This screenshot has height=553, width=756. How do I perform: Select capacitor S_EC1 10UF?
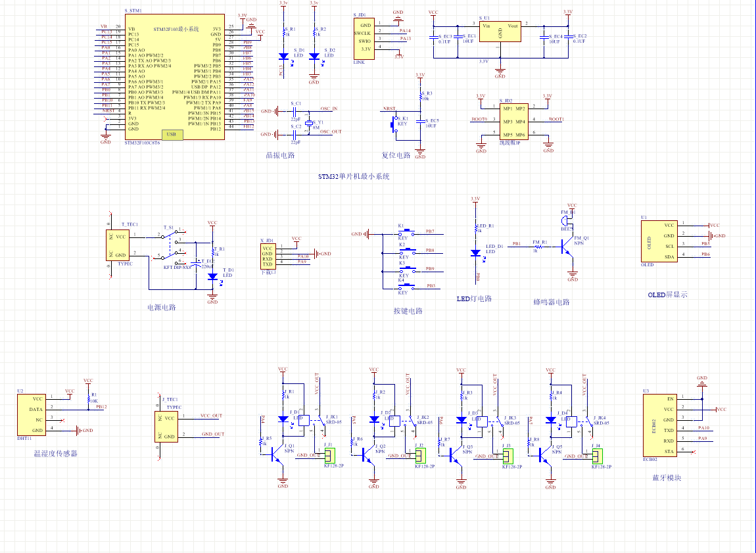tap(458, 37)
